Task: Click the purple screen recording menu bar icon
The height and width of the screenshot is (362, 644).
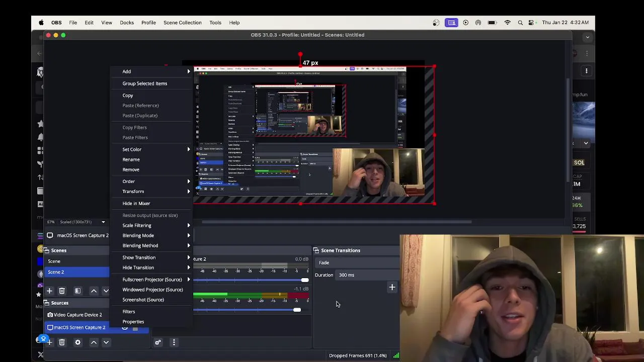Action: tap(451, 23)
